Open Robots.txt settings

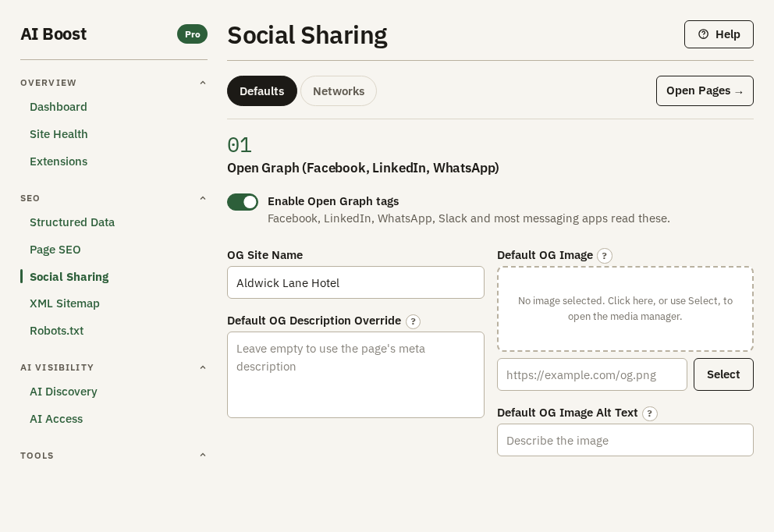pyautogui.click(x=56, y=330)
